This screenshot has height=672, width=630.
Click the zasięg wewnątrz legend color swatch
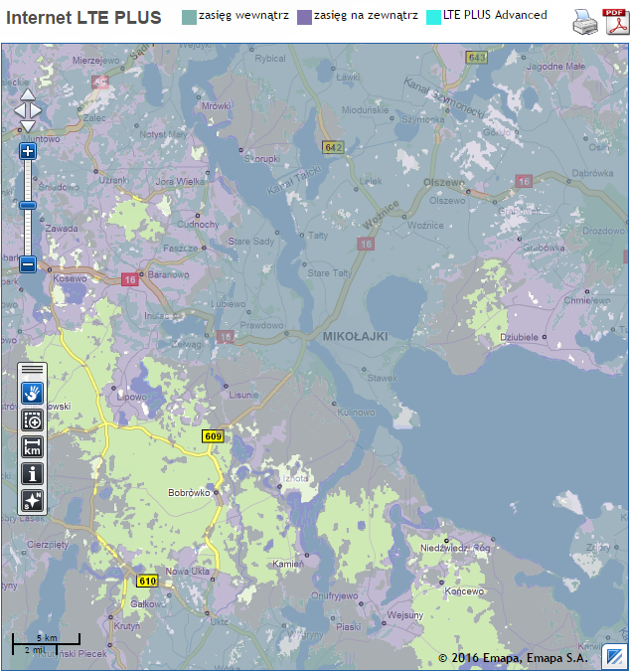189,17
